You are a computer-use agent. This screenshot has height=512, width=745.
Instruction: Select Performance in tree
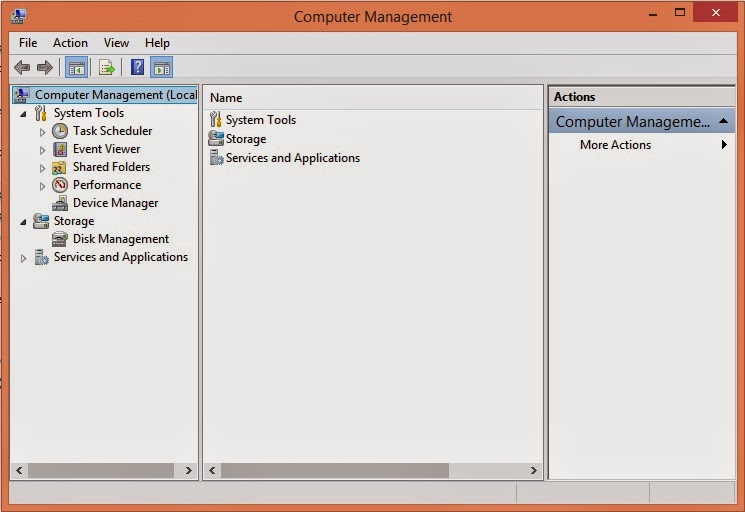coord(107,185)
